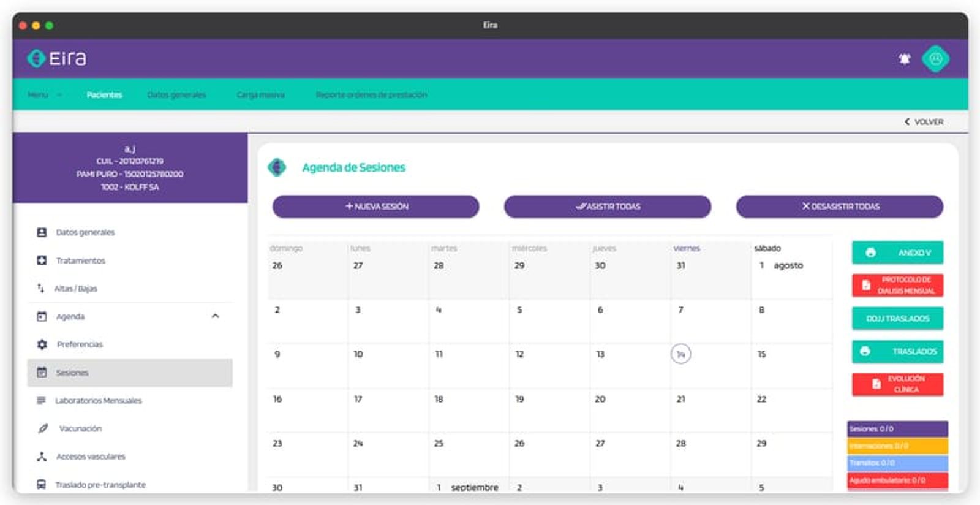
Task: Select Sesiones in the sidebar
Action: (x=130, y=373)
